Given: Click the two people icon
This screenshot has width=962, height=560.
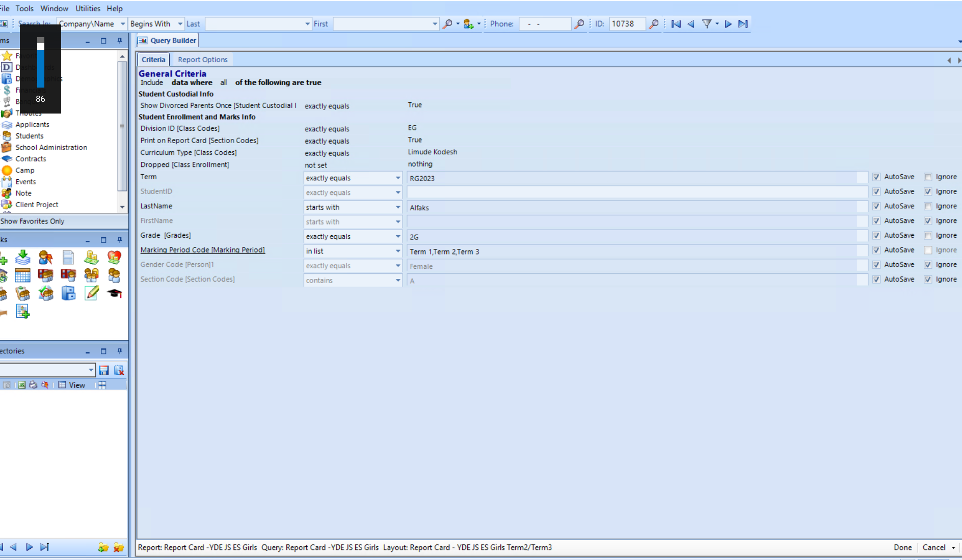Looking at the screenshot, I should point(114,275).
